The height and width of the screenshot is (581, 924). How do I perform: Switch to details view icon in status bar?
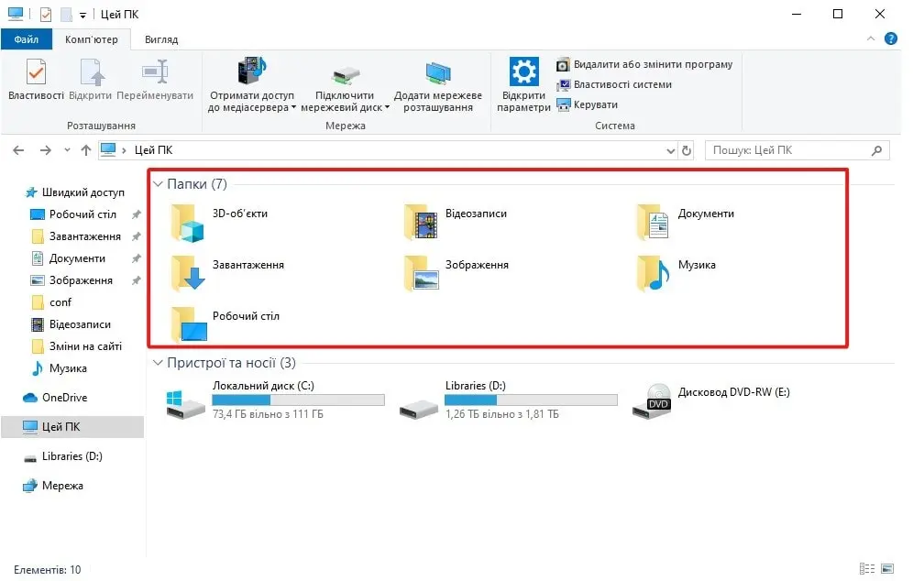pos(867,568)
